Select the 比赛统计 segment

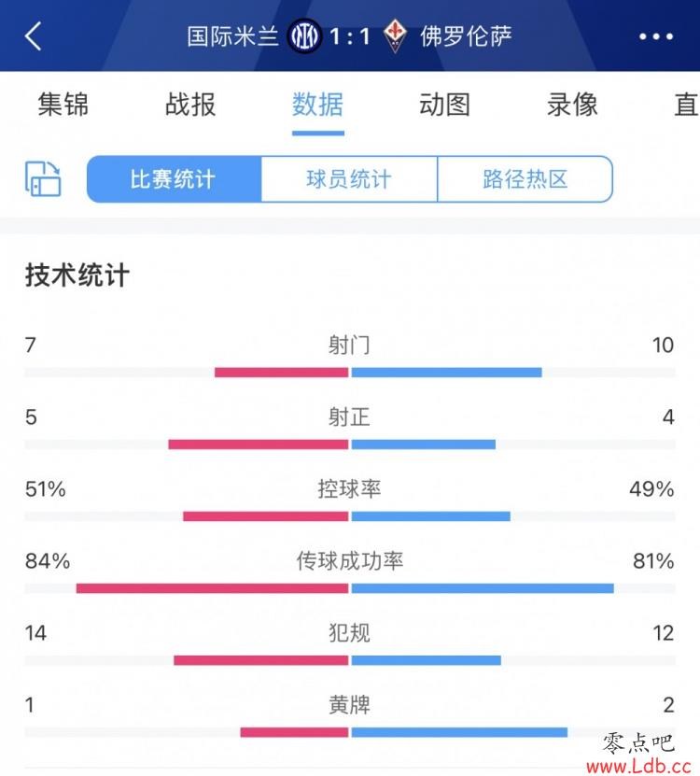175,179
